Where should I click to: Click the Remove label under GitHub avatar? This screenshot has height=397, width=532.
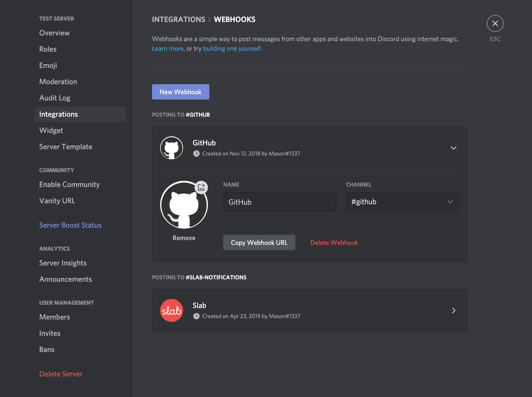[x=184, y=237]
